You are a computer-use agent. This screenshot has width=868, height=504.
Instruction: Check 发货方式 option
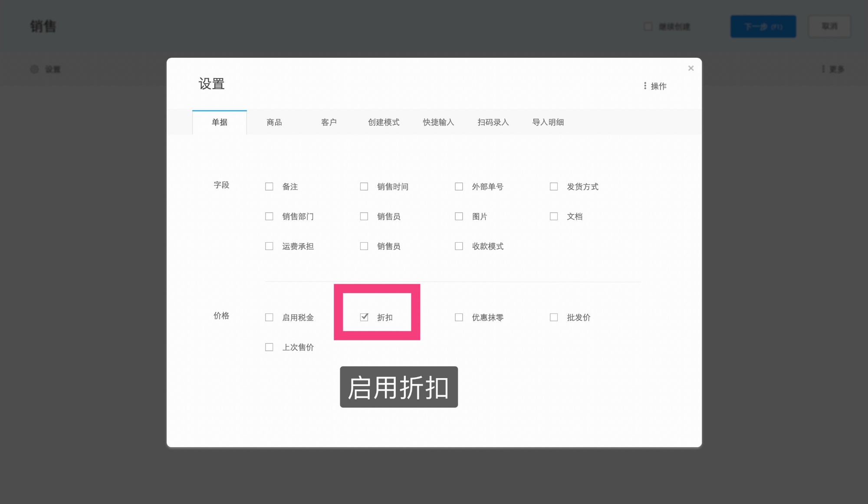click(554, 186)
